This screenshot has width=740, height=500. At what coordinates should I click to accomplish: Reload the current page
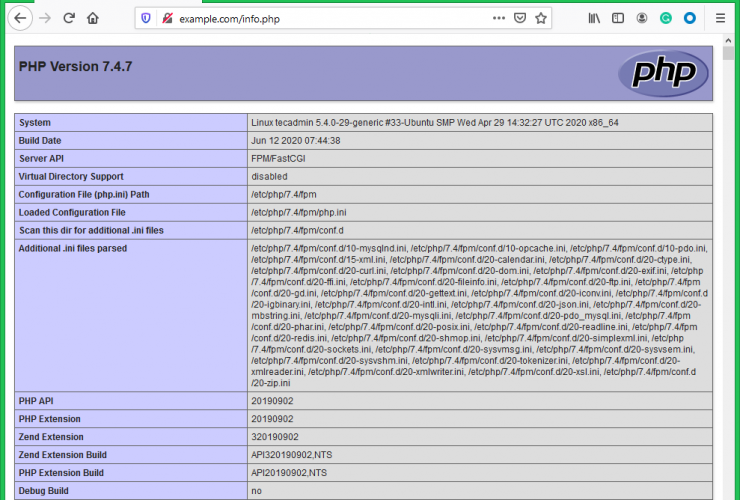coord(69,18)
